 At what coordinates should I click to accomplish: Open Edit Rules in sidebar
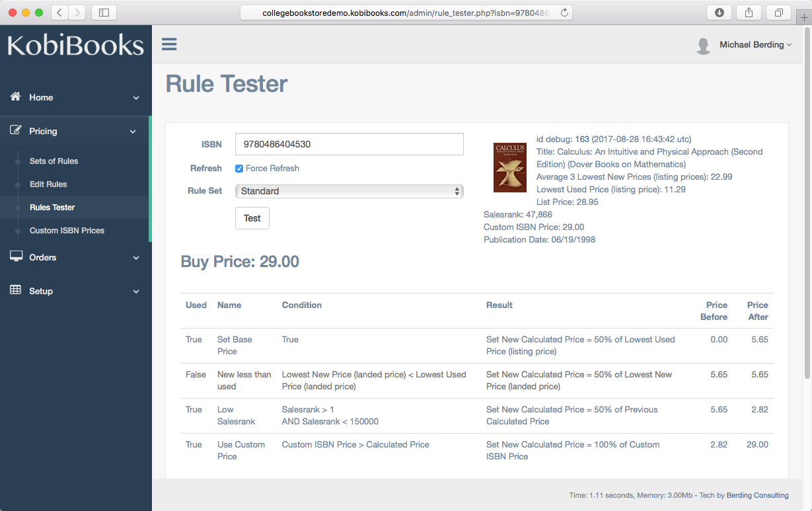pyautogui.click(x=48, y=184)
